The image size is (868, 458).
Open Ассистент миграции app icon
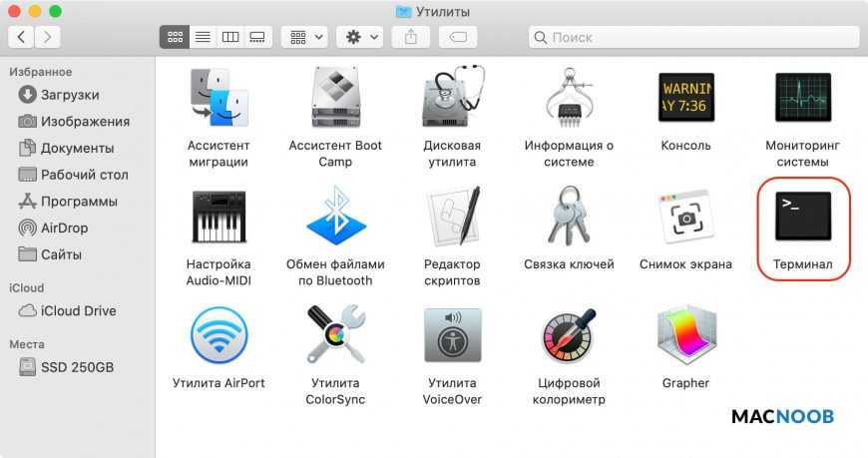(x=218, y=98)
